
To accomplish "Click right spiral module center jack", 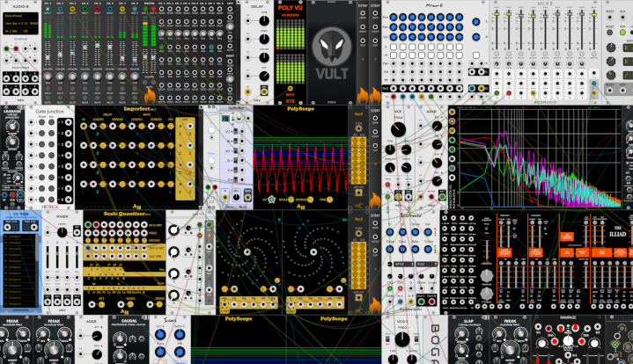I will (313, 252).
